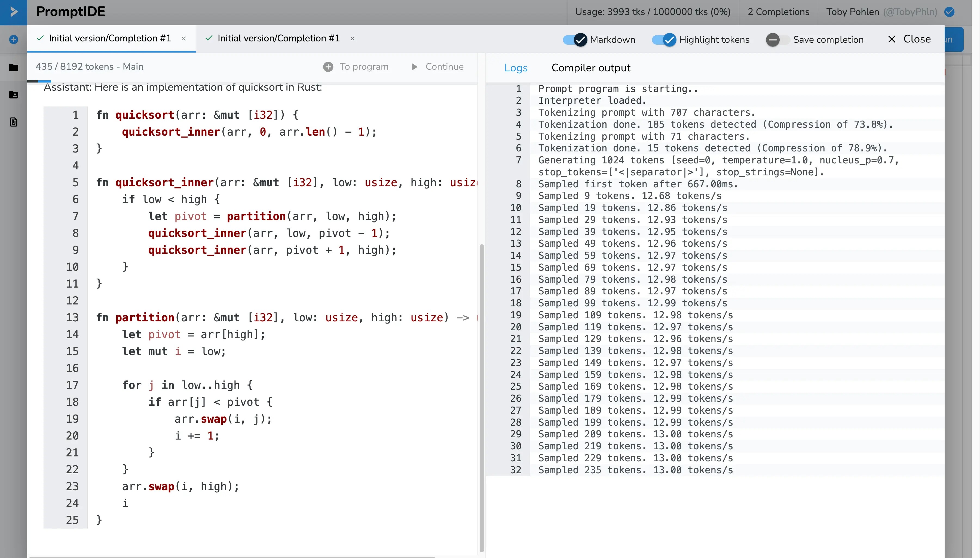Click the PromptIDE logo icon
980x558 pixels.
coord(13,12)
